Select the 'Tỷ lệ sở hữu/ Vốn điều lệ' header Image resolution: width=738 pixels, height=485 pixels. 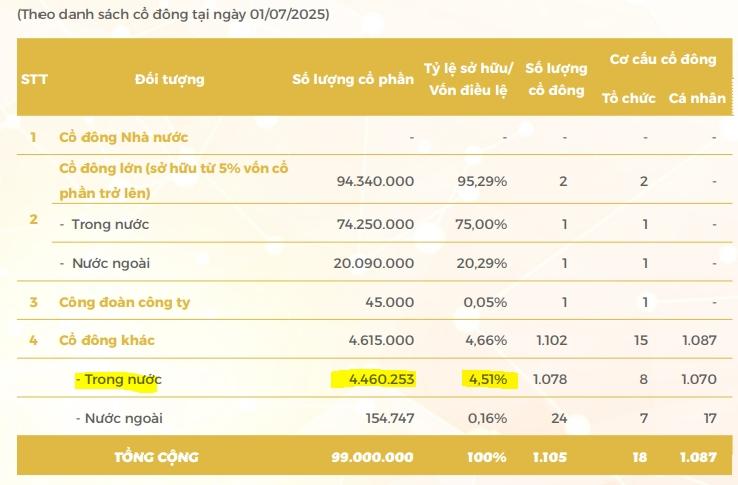tap(469, 79)
